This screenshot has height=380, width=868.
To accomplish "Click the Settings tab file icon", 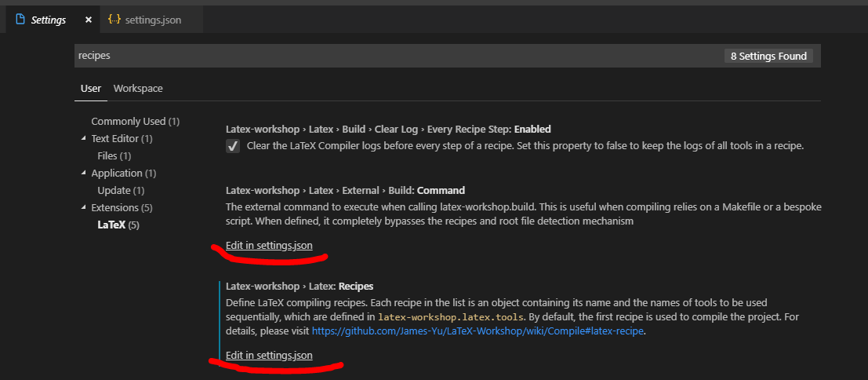I will (x=20, y=20).
